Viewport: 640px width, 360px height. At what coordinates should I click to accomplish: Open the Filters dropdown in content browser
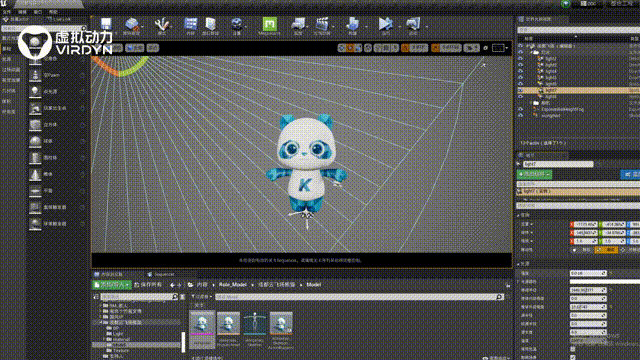pyautogui.click(x=201, y=297)
